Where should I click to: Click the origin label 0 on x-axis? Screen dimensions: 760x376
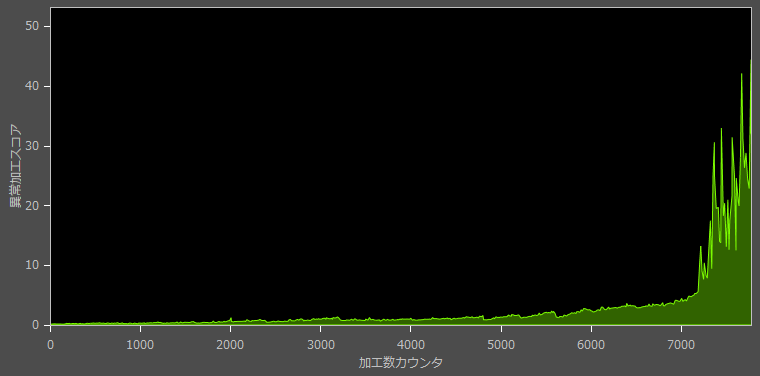[x=50, y=345]
